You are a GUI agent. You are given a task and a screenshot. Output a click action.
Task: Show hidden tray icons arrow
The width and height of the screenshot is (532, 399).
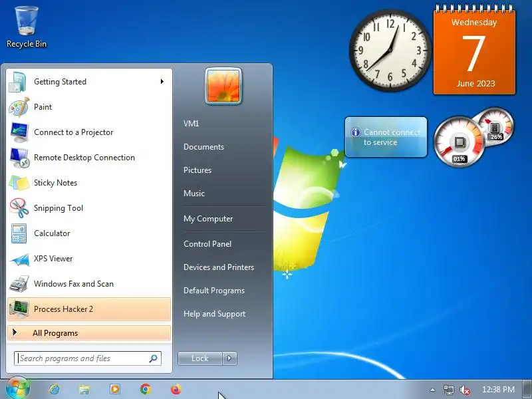[x=432, y=390]
